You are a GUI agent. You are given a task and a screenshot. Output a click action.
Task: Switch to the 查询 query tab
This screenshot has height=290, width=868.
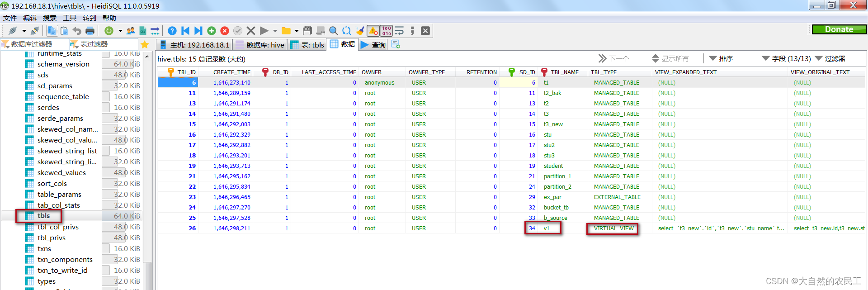pos(373,45)
